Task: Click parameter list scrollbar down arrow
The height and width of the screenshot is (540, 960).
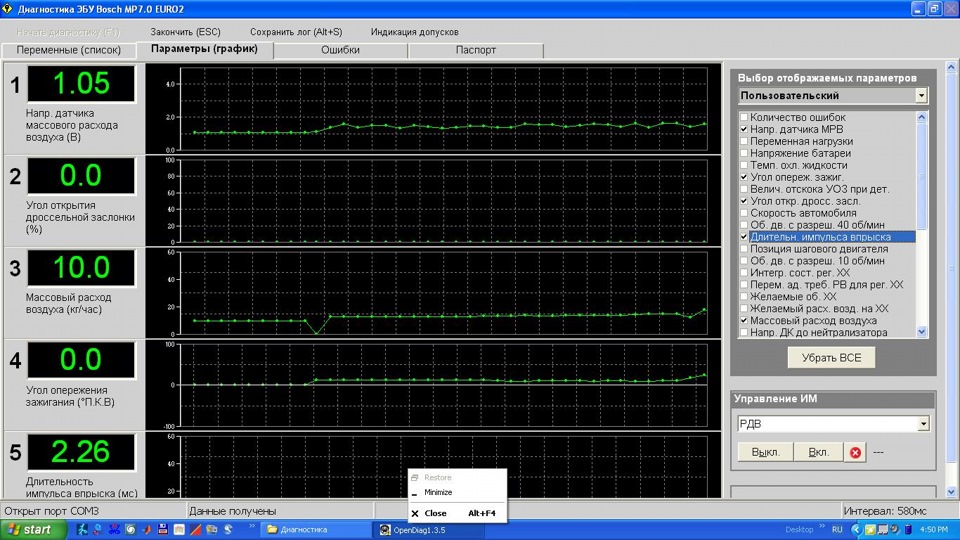Action: (x=922, y=332)
